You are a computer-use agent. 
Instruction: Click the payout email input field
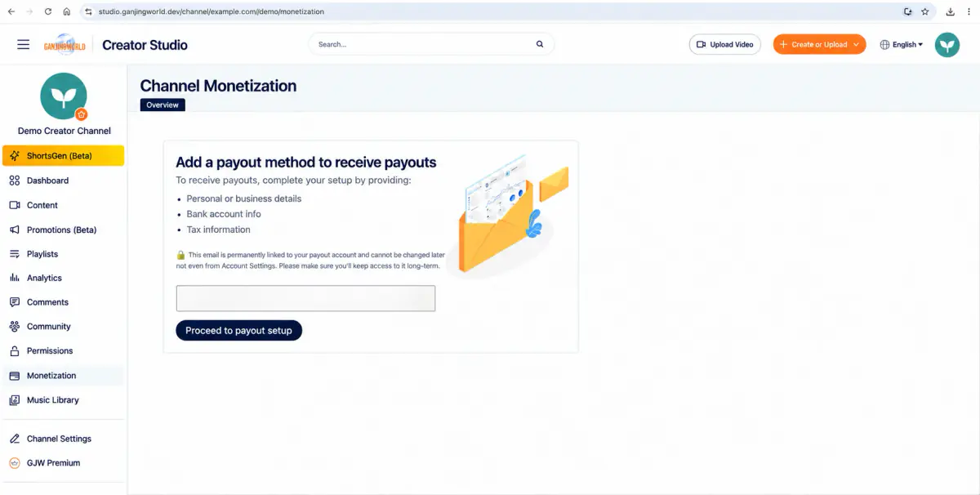pyautogui.click(x=305, y=298)
